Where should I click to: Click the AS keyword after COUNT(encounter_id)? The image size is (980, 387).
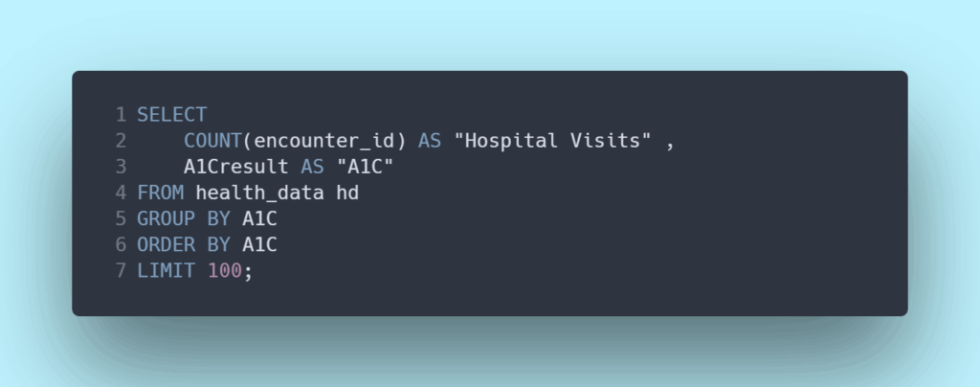429,141
